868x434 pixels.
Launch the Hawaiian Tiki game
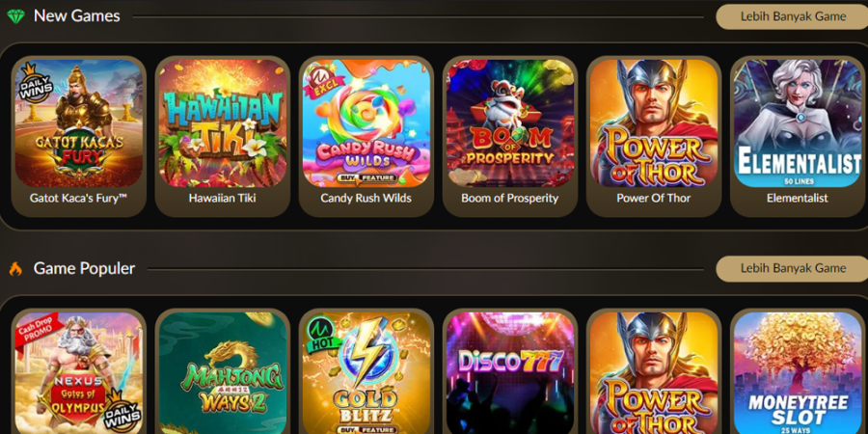pos(223,136)
